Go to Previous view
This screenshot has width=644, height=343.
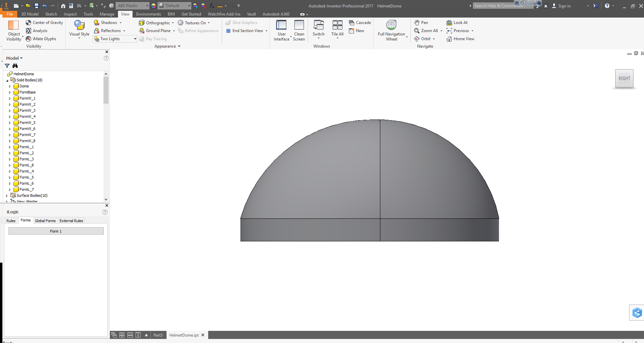click(458, 31)
